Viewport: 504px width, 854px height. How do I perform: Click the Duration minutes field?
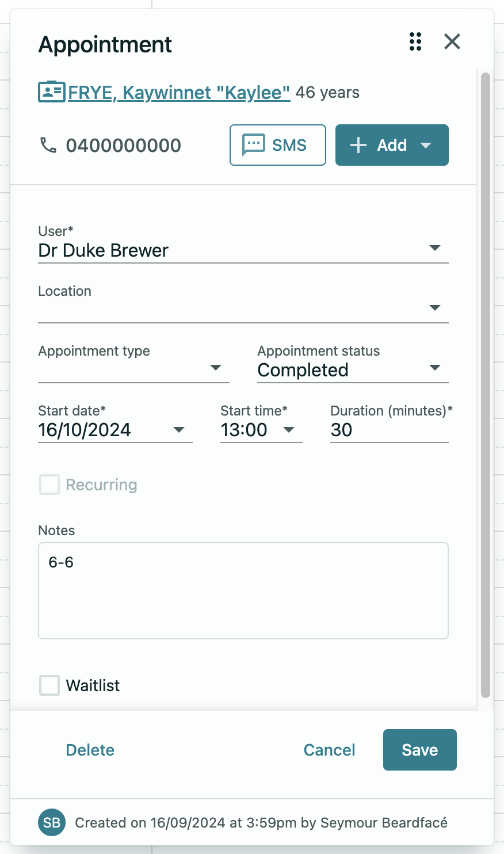click(x=389, y=430)
